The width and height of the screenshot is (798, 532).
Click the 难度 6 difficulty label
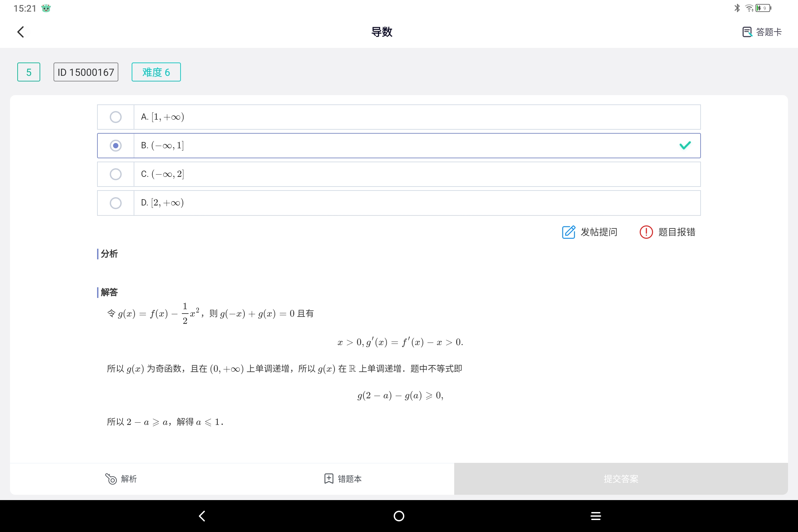tap(156, 72)
